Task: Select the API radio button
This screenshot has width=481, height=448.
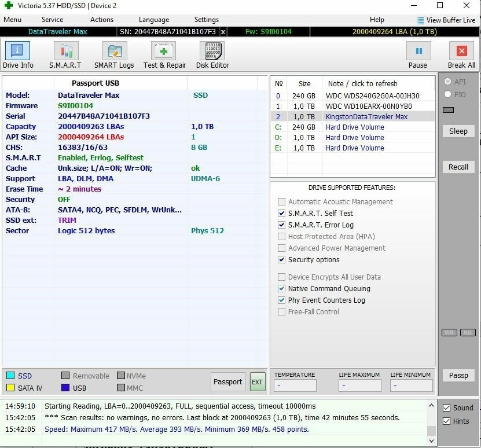Action: click(x=448, y=82)
